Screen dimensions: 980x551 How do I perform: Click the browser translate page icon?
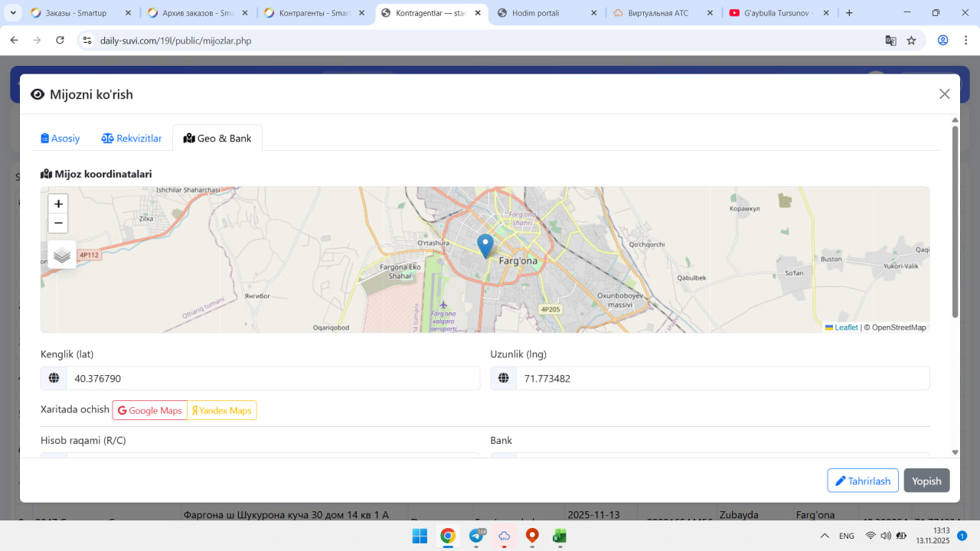890,41
